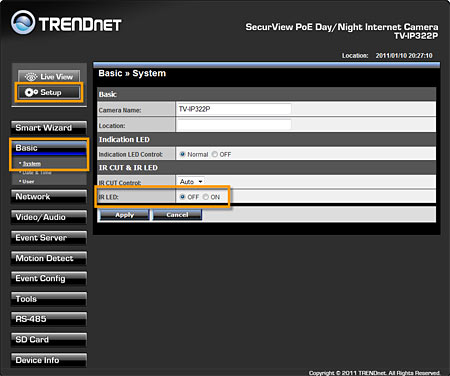Select ON for IR LED

tap(206, 197)
